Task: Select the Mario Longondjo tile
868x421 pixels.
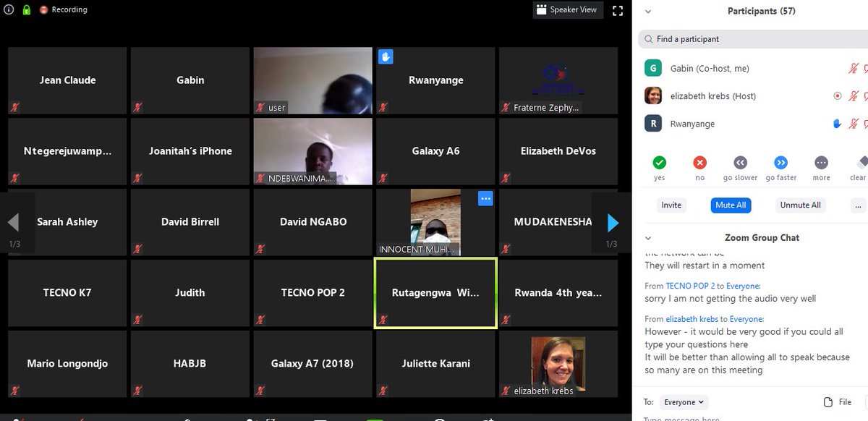Action: pyautogui.click(x=67, y=364)
